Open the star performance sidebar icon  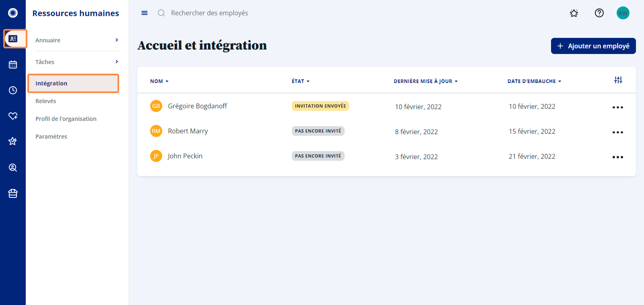13,141
